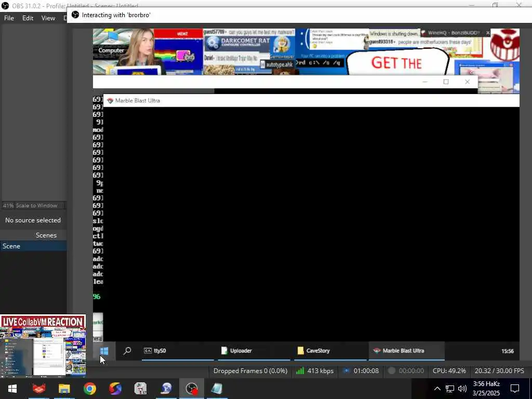Open the Edit menu in OBS

click(28, 18)
